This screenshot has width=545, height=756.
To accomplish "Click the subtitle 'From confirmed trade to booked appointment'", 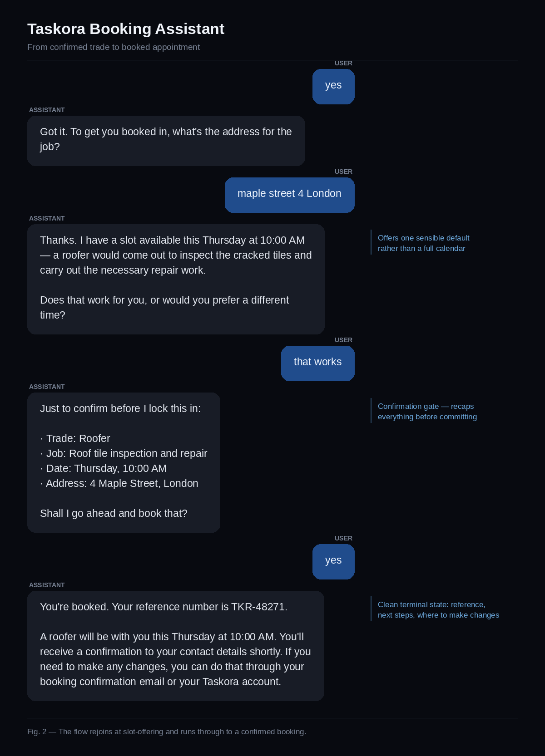I will point(114,47).
